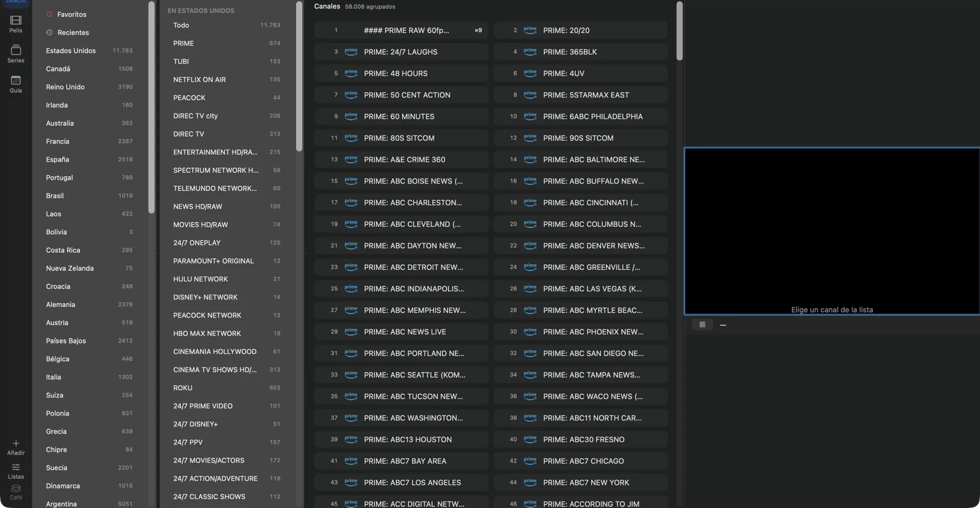Viewport: 980px width, 508px height.
Task: Click the Café cup icon
Action: (x=16, y=488)
